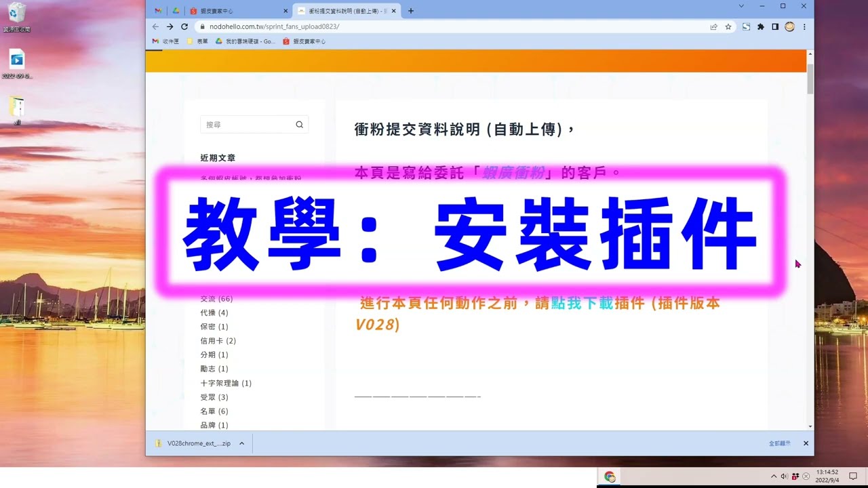Image resolution: width=868 pixels, height=488 pixels.
Task: Show hidden icons in the system tray
Action: [x=773, y=476]
